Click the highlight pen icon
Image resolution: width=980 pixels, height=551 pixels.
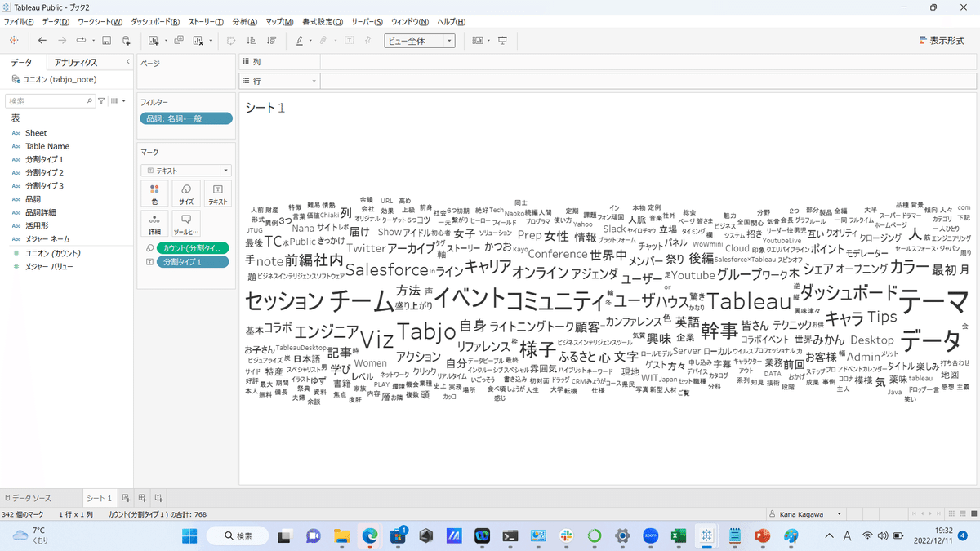[300, 41]
